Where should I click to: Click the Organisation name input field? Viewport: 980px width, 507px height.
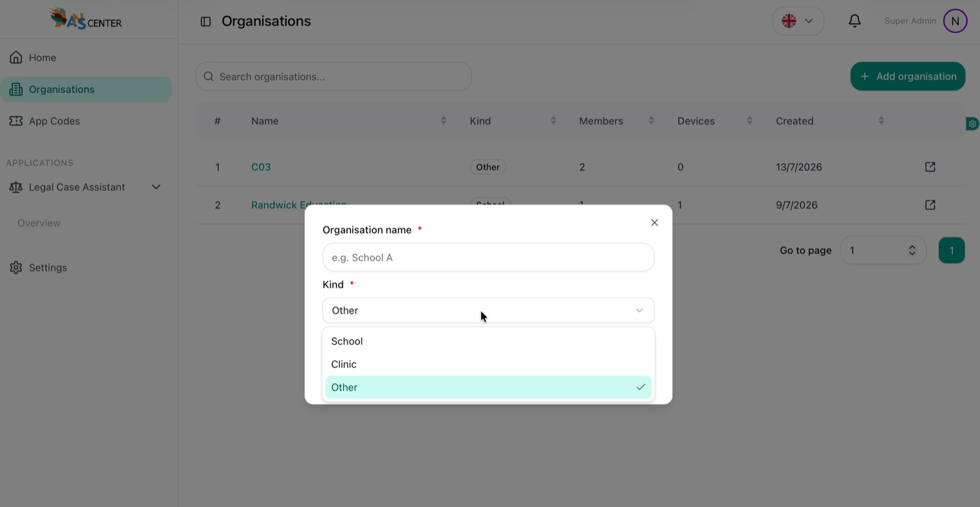click(488, 257)
